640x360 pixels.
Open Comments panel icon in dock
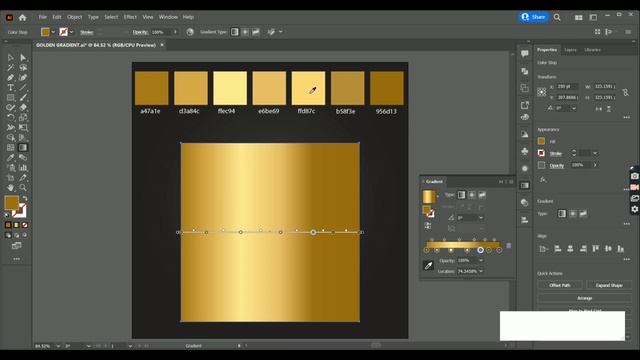coord(525,53)
